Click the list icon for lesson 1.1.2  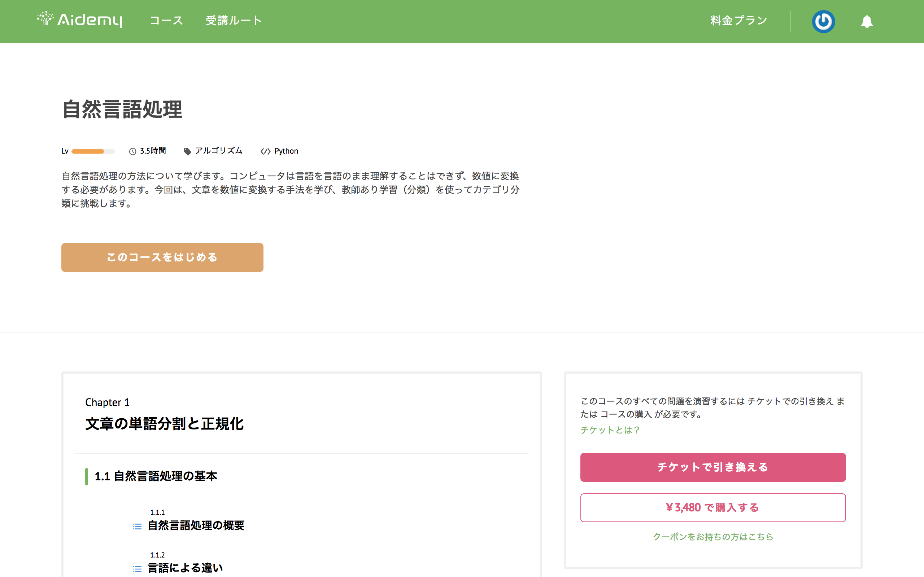pyautogui.click(x=137, y=569)
